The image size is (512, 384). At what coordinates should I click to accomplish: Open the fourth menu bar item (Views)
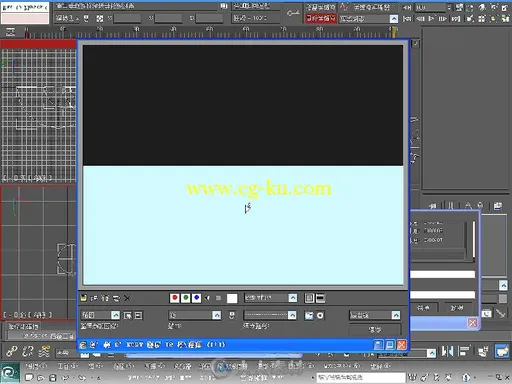[x=124, y=366]
